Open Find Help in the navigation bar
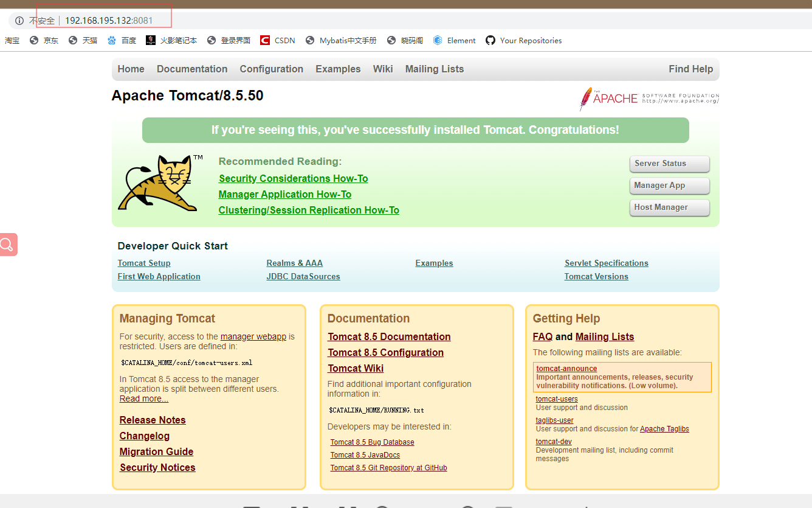The image size is (812, 508). [691, 69]
